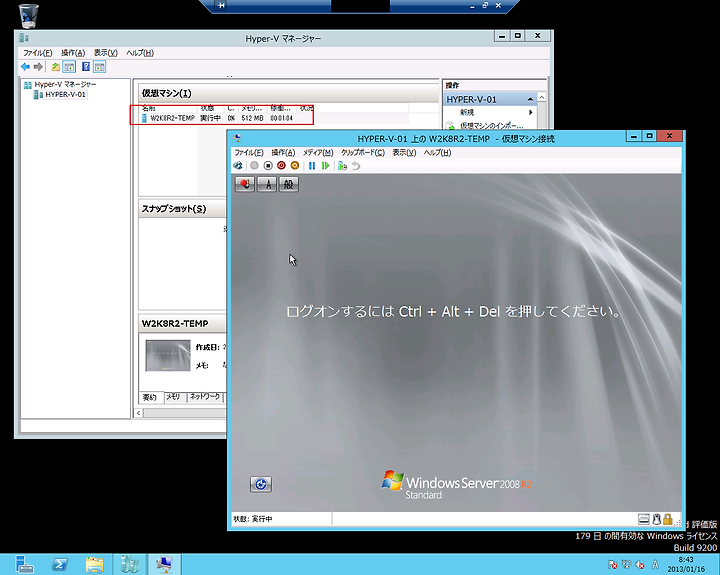Viewport: 720px width, 575px height.
Task: Open ヘルプ menu in VM connection window
Action: 437,152
